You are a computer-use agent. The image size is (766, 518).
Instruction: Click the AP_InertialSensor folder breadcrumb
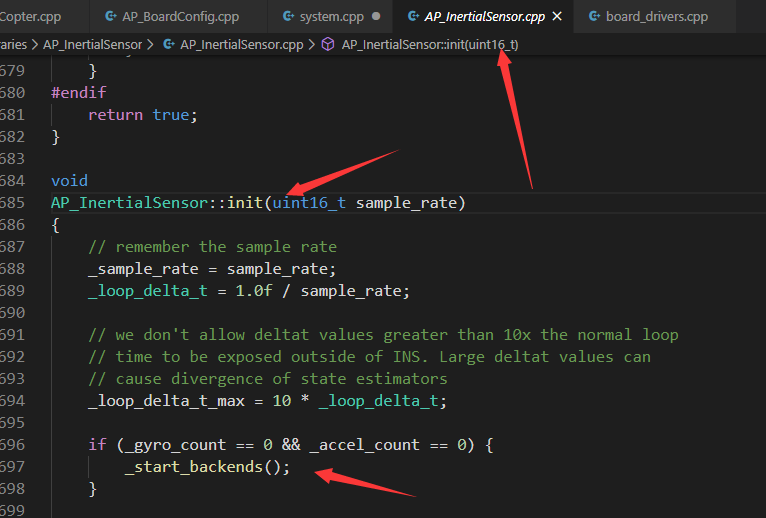[x=92, y=44]
